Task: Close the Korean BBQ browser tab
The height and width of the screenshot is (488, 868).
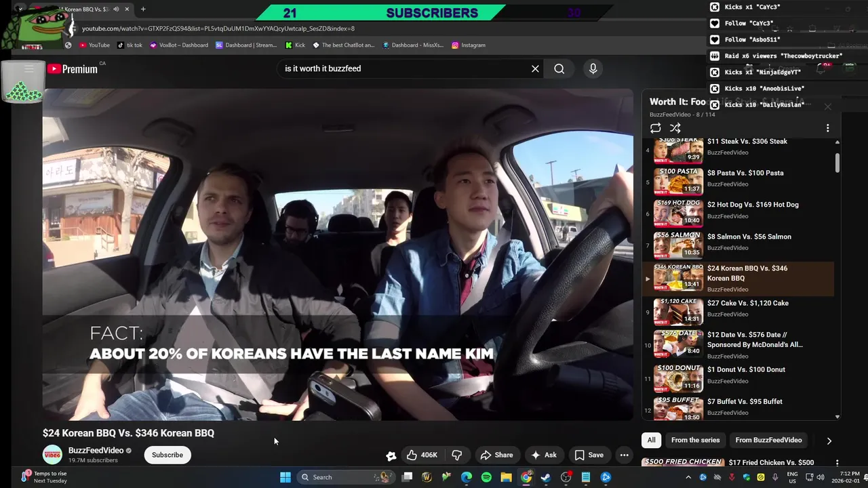Action: (127, 9)
